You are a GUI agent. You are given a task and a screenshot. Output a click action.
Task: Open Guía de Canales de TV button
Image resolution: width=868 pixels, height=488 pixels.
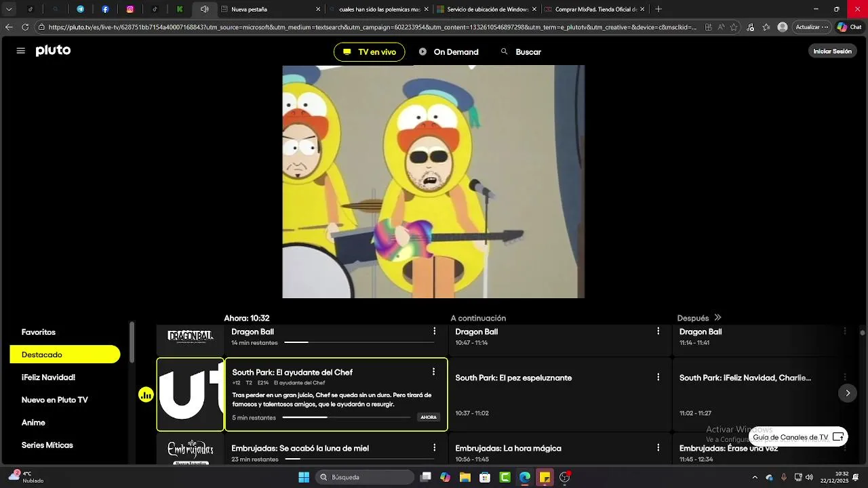(x=798, y=437)
